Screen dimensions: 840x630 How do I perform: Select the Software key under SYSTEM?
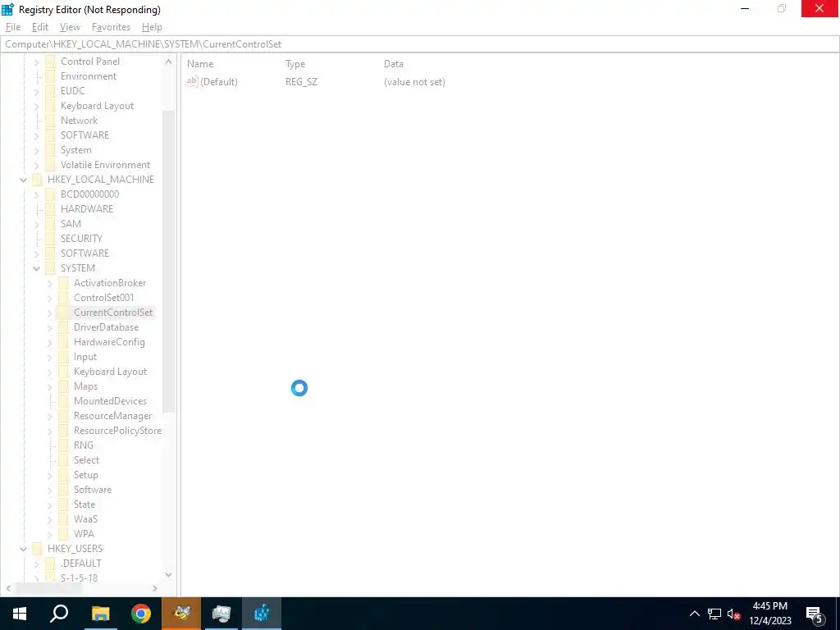tap(93, 490)
